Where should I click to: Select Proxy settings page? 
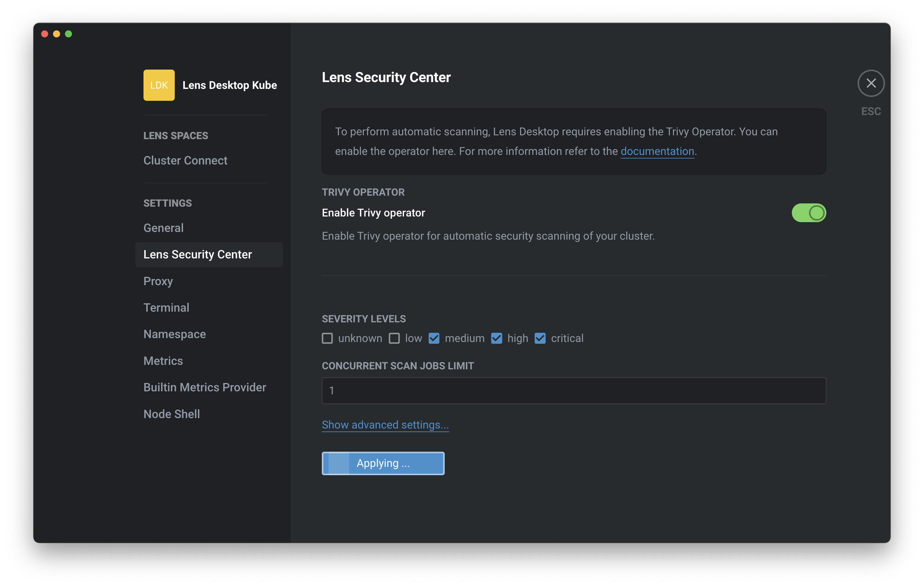click(158, 281)
